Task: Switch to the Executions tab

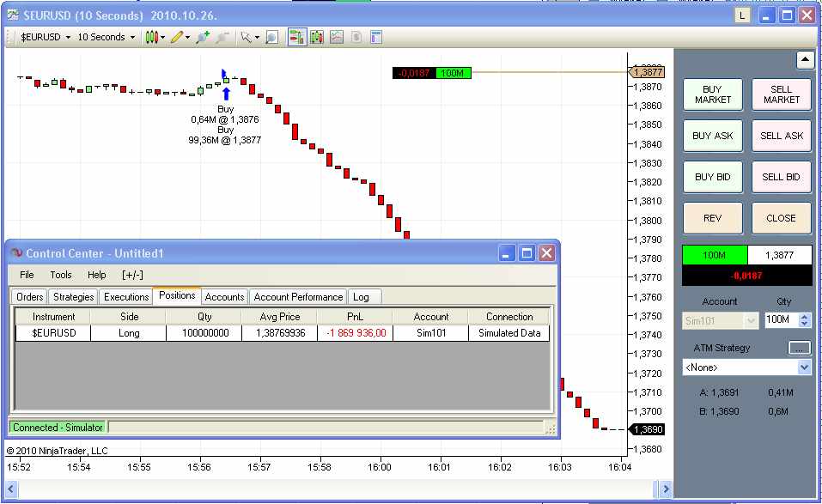Action: 125,296
